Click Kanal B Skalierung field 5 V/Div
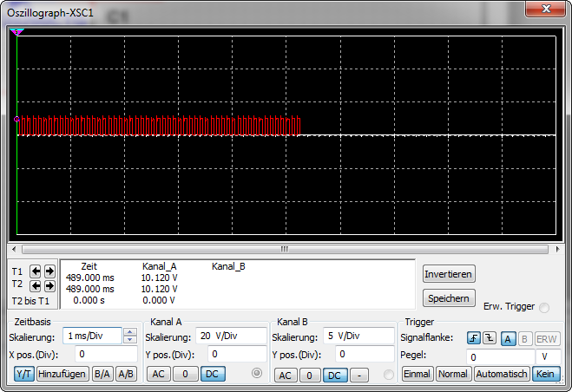 click(358, 336)
